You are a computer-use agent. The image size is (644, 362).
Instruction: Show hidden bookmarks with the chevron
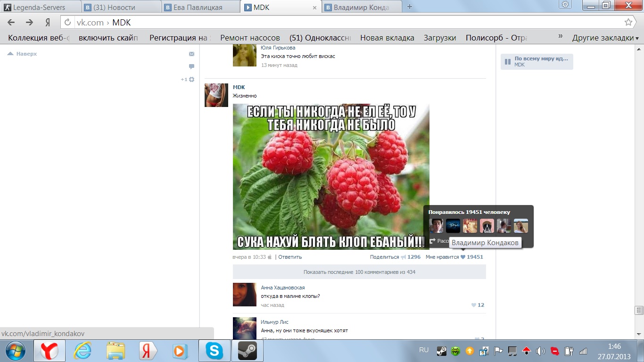pyautogui.click(x=561, y=37)
